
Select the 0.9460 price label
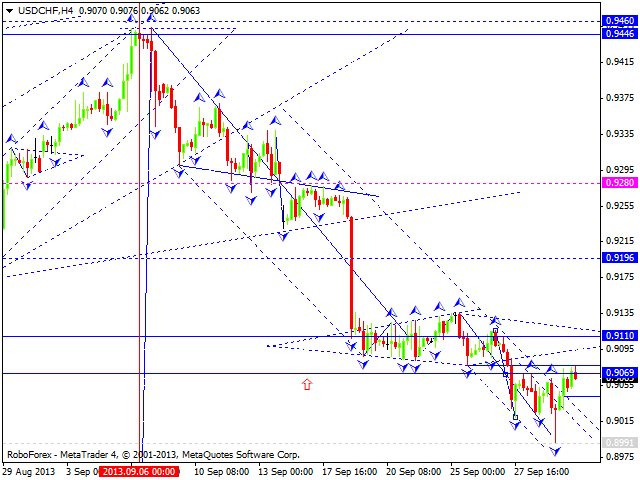click(x=619, y=20)
